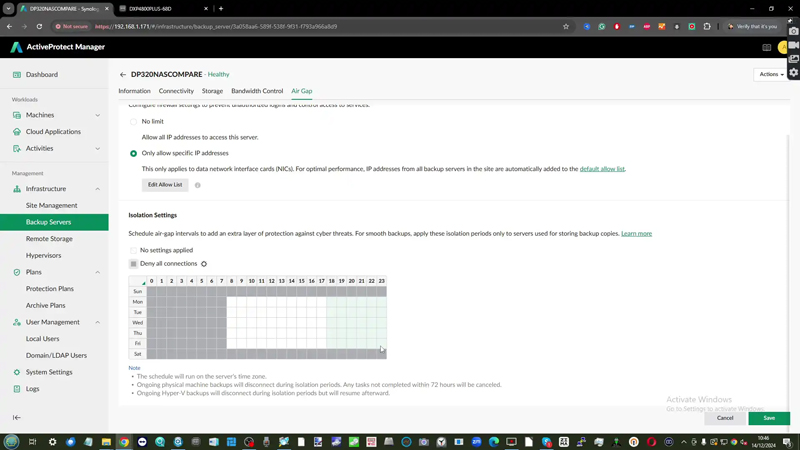Toggle the Wed row in schedule

[138, 322]
